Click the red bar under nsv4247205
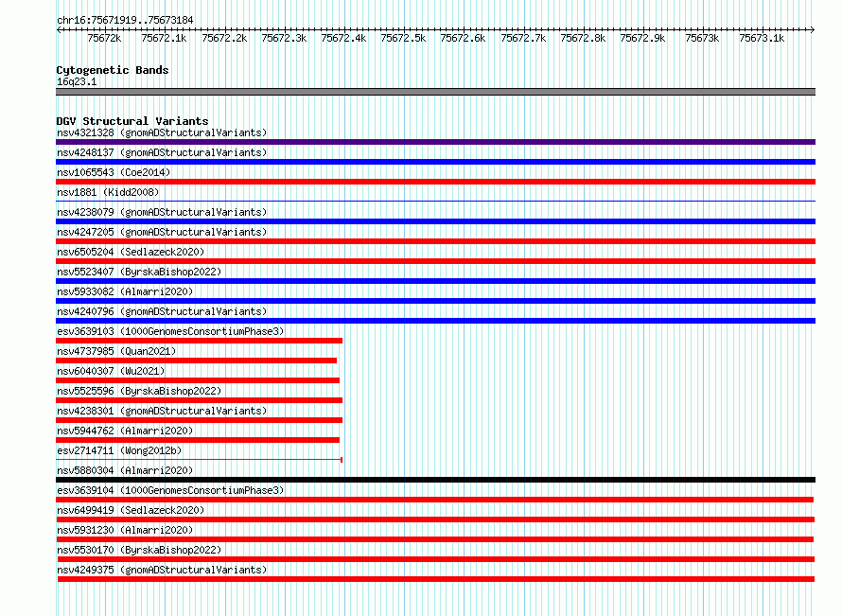Screen dimensions: 842x616 click(x=435, y=241)
